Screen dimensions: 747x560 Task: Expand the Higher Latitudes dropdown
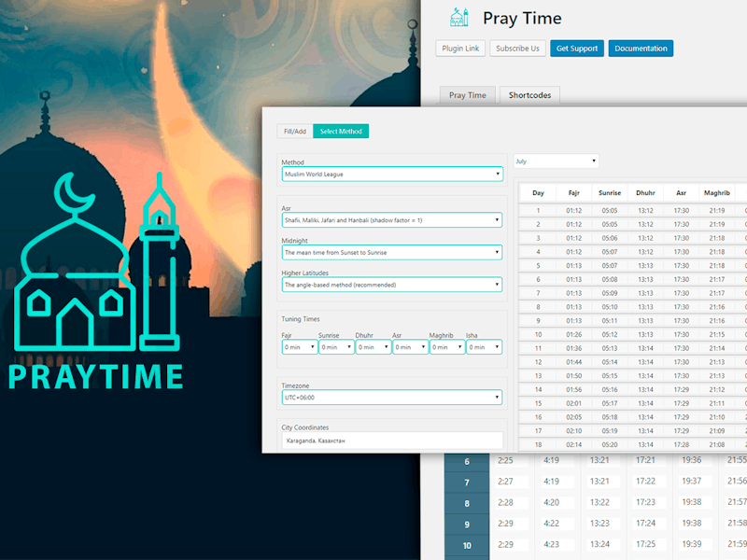[x=392, y=285]
